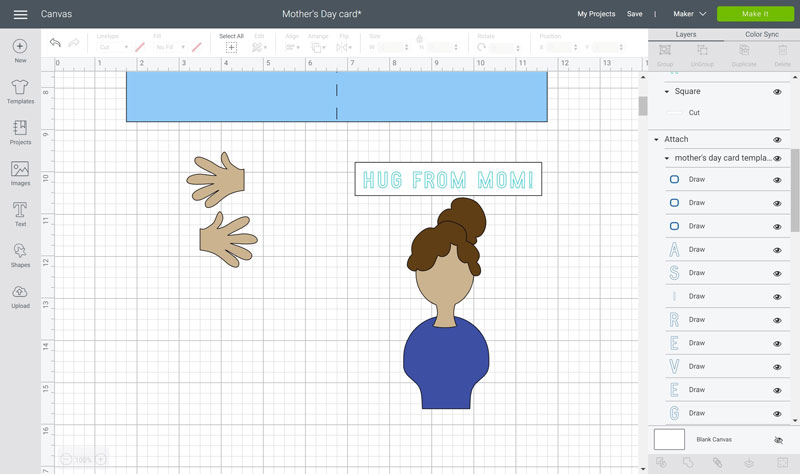Viewport: 800px width, 474px height.
Task: Toggle visibility of letter S Draw layer
Action: (777, 273)
